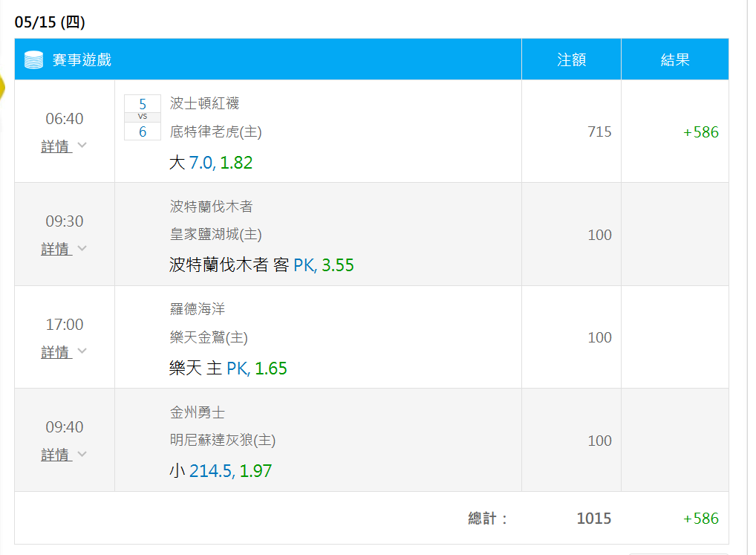The height and width of the screenshot is (555, 756).
Task: Click the total stake 1015
Action: tap(594, 519)
